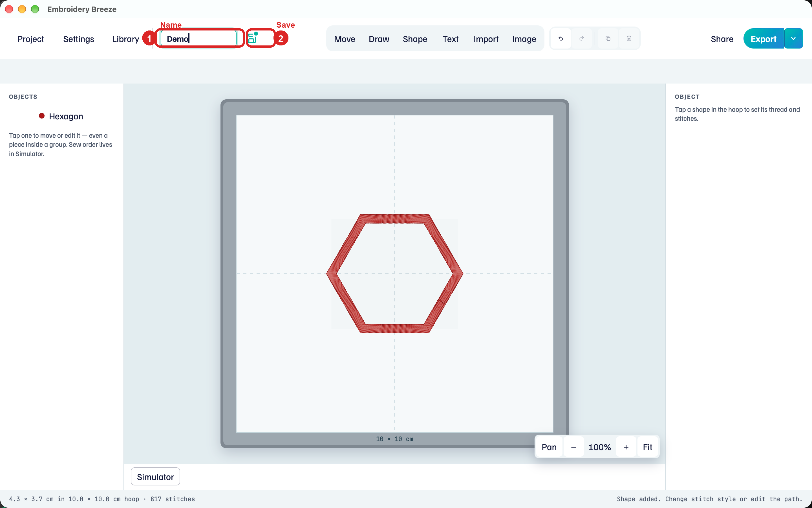Select the Move tool

[345, 39]
